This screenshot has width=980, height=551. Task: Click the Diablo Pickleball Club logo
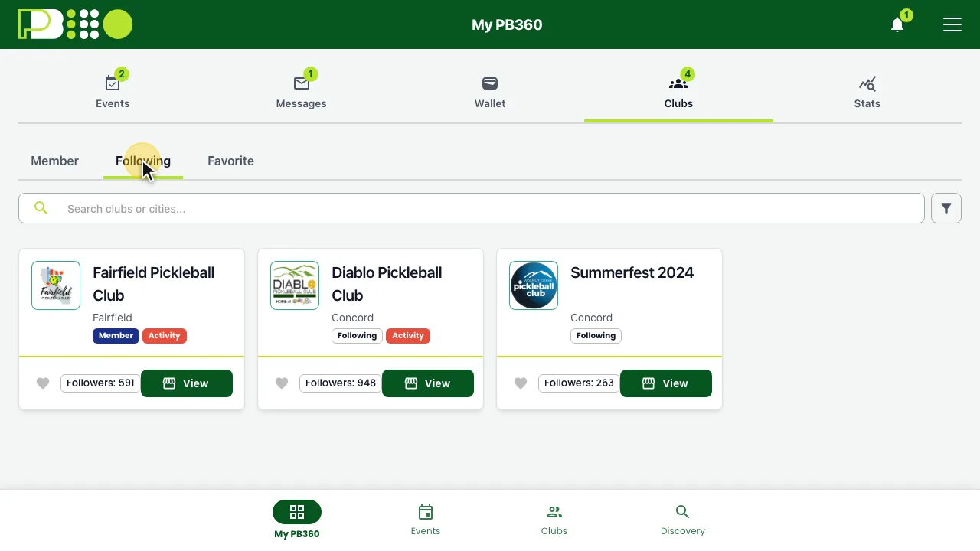click(x=295, y=285)
